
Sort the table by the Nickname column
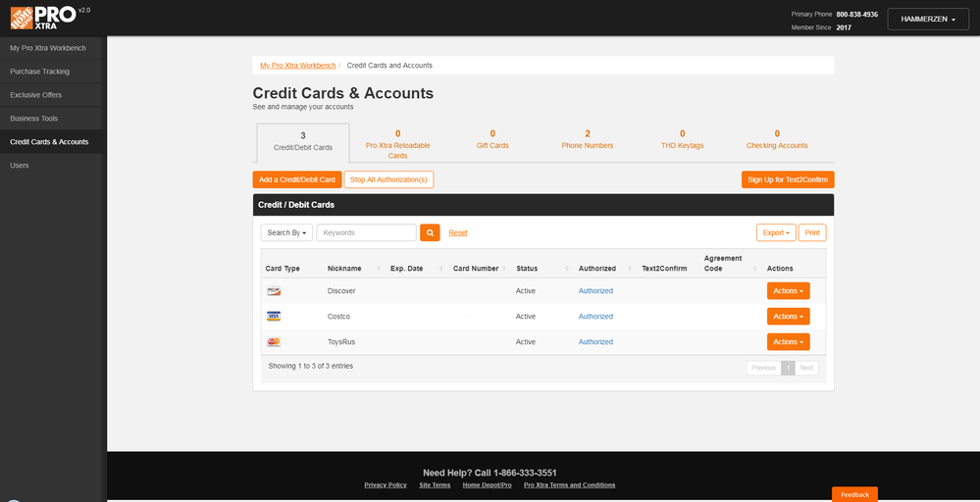pyautogui.click(x=352, y=269)
